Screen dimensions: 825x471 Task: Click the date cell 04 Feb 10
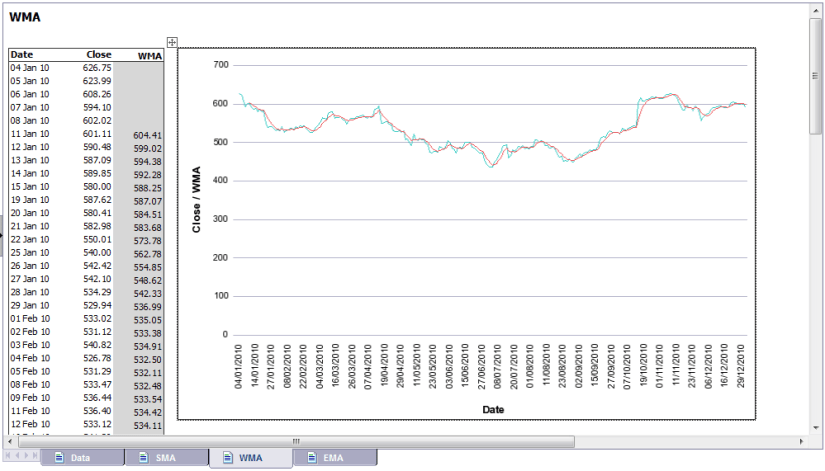coord(30,358)
